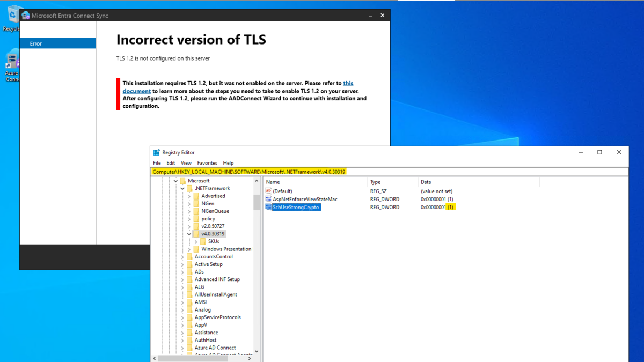Click the NGen key folder icon
The width and height of the screenshot is (644, 362).
pyautogui.click(x=196, y=204)
